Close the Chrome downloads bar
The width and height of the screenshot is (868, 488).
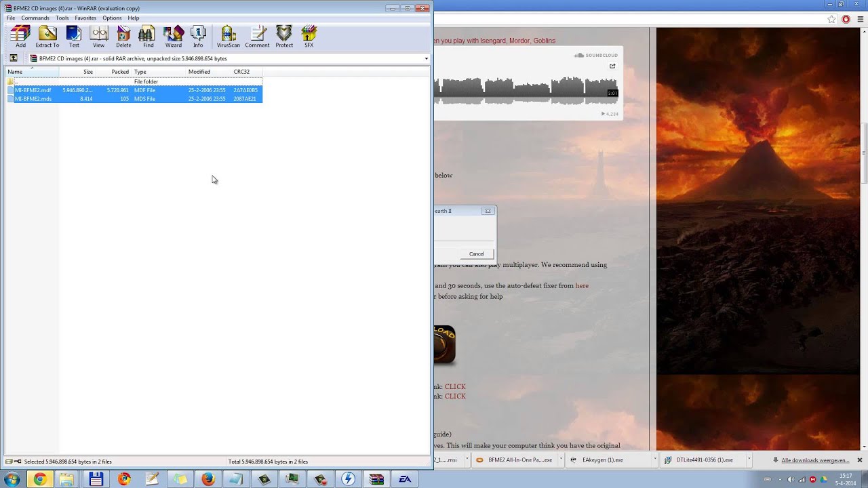860,460
